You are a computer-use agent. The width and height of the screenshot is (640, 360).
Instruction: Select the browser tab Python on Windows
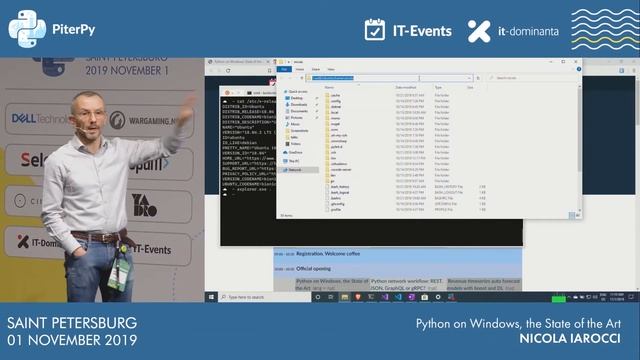pyautogui.click(x=239, y=62)
